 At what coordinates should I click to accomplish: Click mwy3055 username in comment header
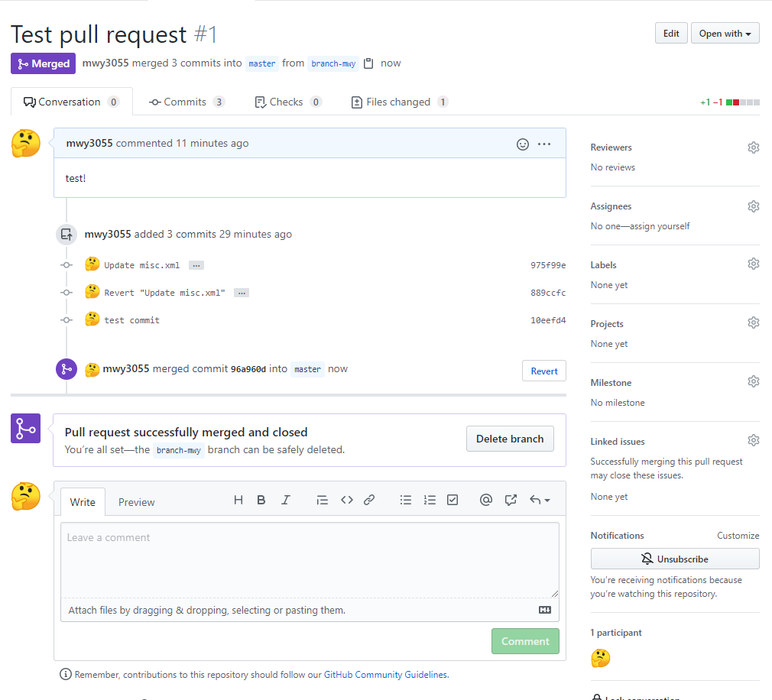[89, 143]
